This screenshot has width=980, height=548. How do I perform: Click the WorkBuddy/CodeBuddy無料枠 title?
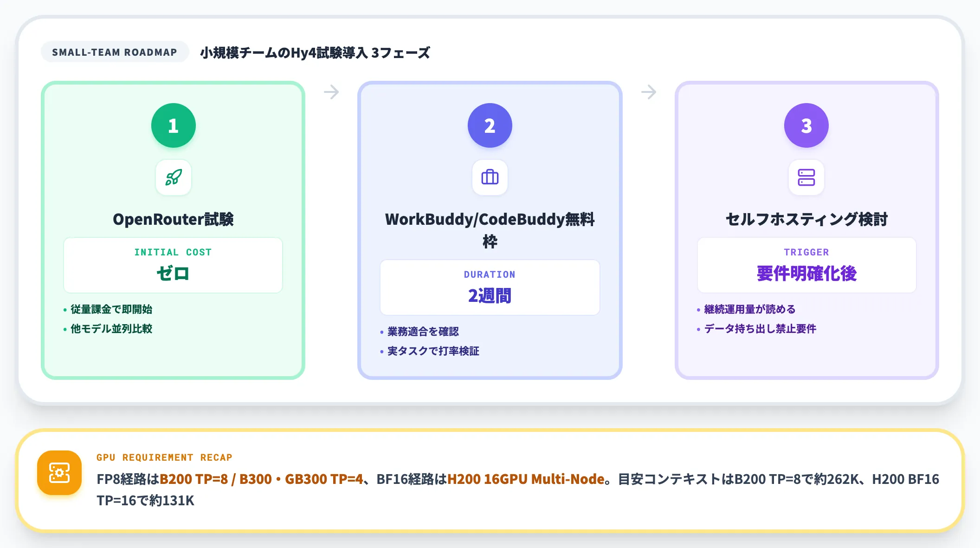[x=490, y=230]
